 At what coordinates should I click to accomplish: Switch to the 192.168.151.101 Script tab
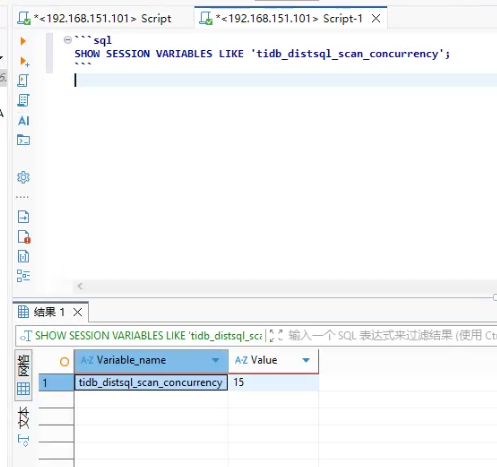[94, 18]
